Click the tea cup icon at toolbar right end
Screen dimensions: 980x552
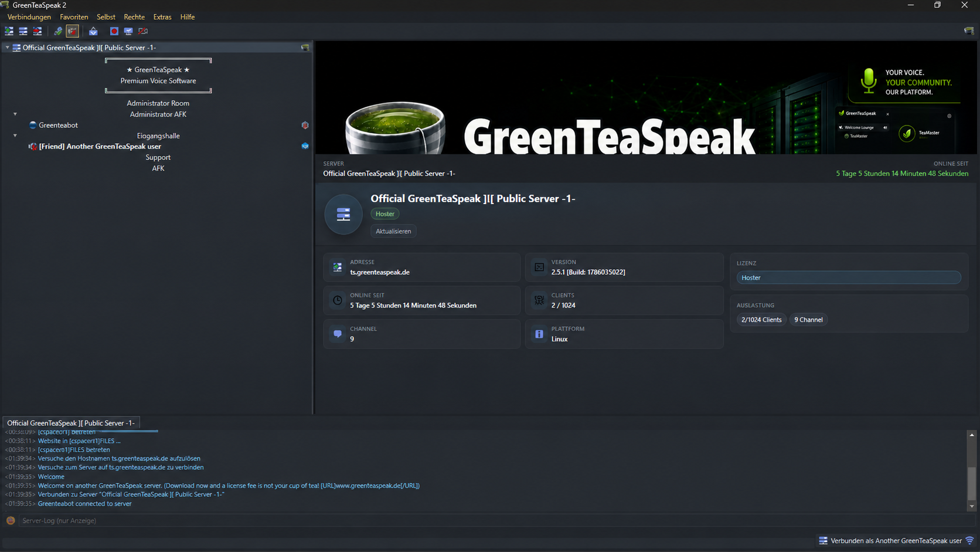[x=969, y=31]
